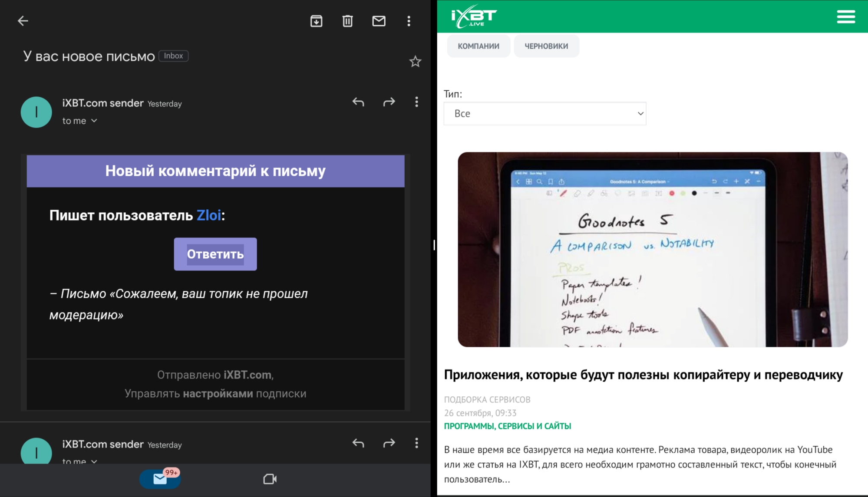The height and width of the screenshot is (497, 868).
Task: Expand 'to me' recipient details first message
Action: point(80,121)
